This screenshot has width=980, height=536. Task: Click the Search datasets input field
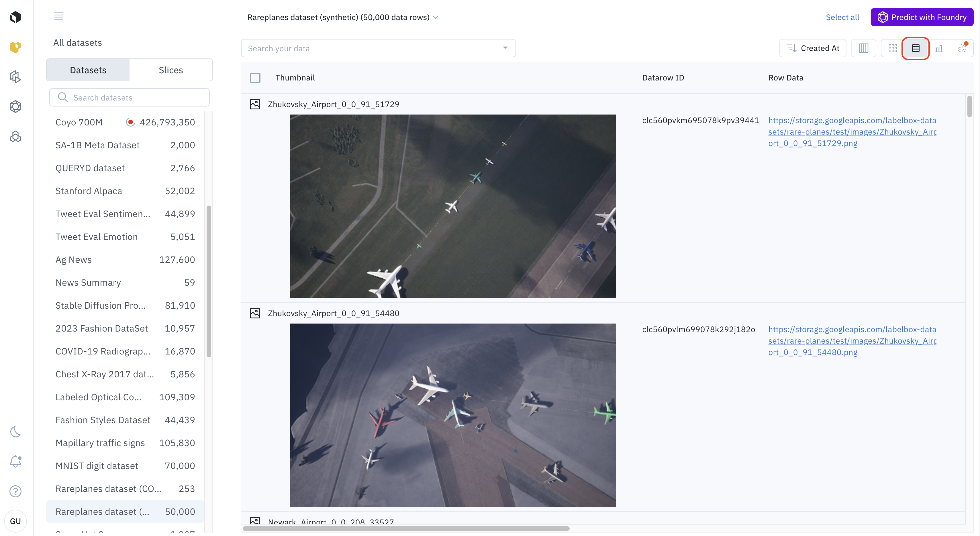[129, 97]
